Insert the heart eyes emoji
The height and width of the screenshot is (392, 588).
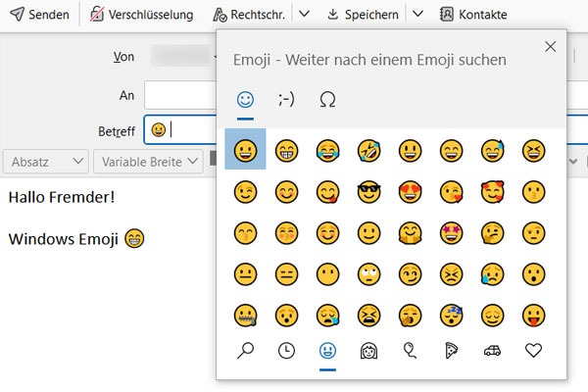point(411,192)
